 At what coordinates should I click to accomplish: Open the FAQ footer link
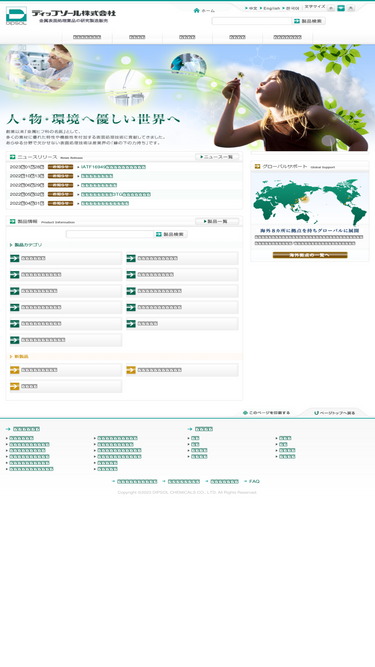point(254,482)
